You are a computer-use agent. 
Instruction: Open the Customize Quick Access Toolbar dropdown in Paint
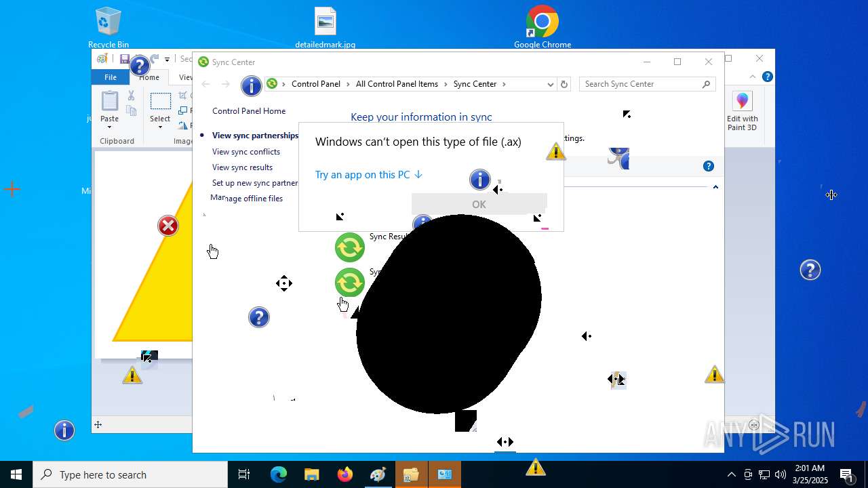pos(167,60)
